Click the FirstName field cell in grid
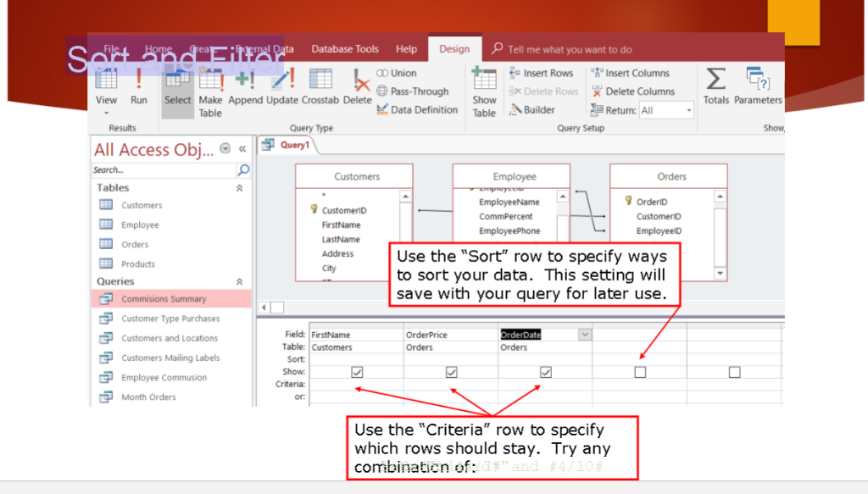The image size is (868, 494). tap(356, 335)
